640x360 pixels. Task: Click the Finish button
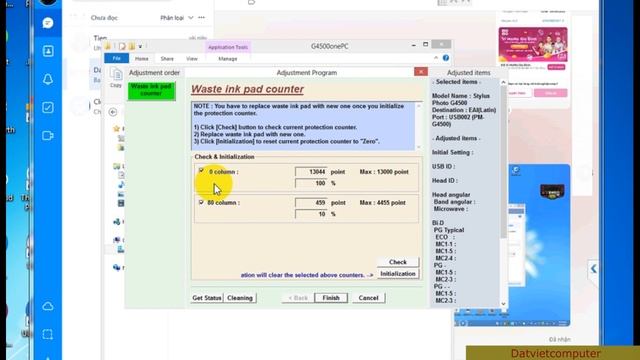click(x=331, y=298)
